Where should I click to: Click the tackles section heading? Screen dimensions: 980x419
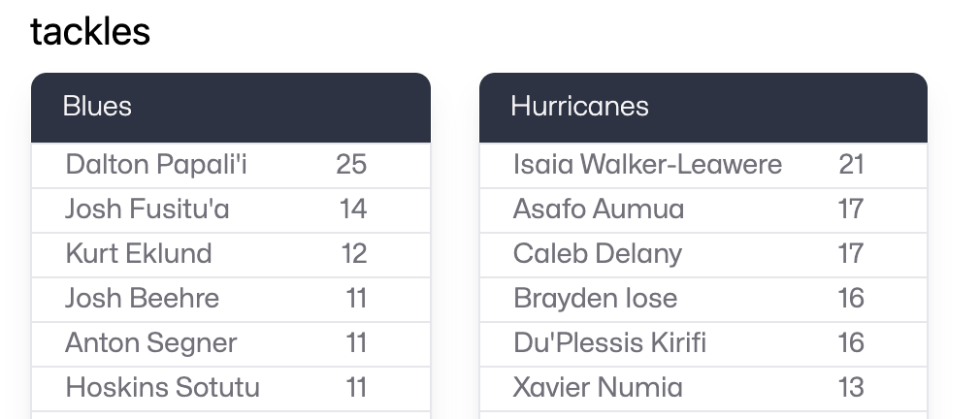(x=90, y=32)
